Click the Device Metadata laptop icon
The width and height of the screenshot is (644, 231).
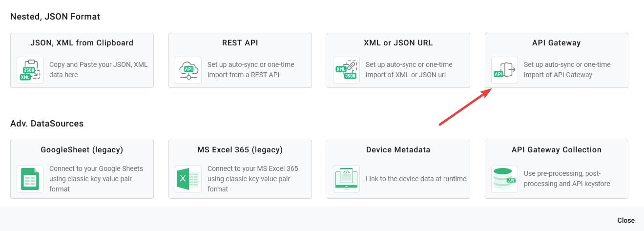(x=346, y=179)
